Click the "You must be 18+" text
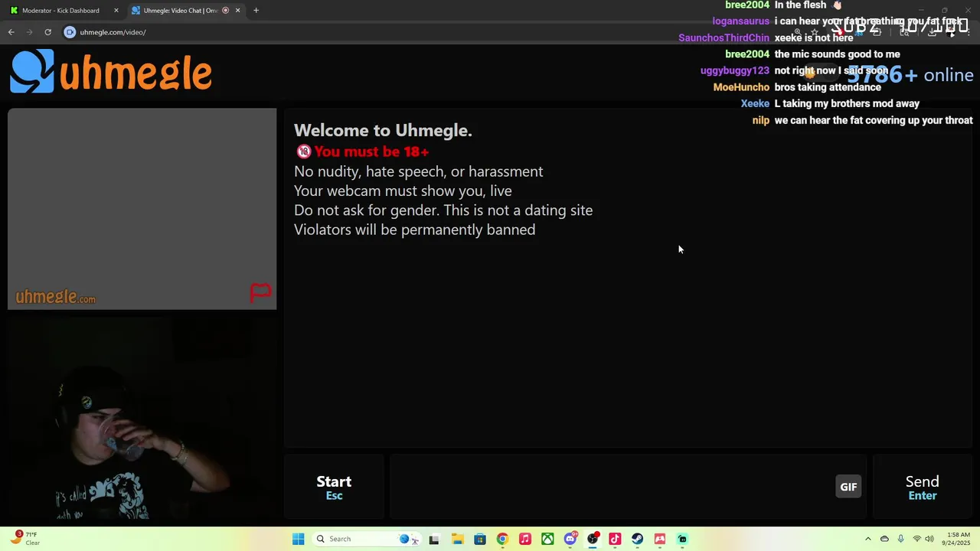 pyautogui.click(x=371, y=152)
